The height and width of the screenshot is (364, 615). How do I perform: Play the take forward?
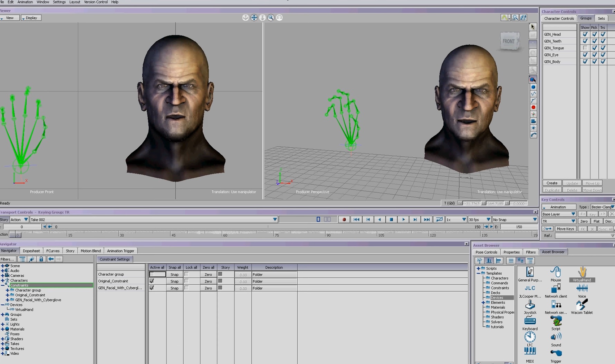click(x=403, y=219)
